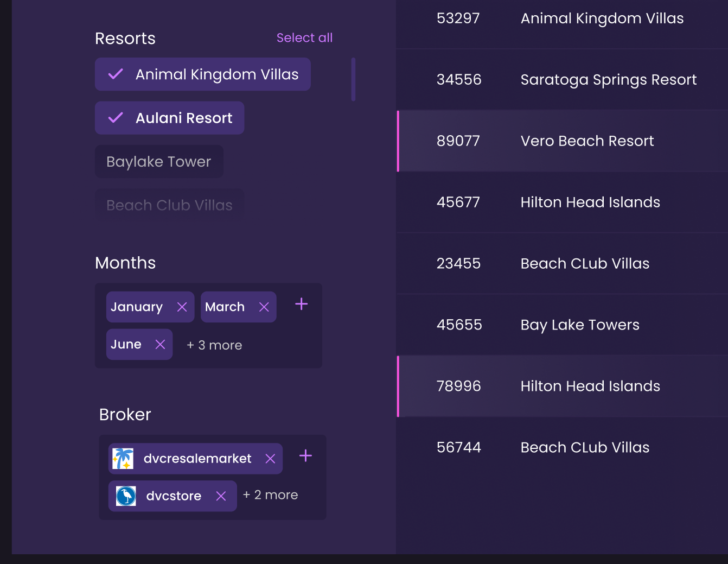Click the Select all resorts link
This screenshot has height=564, width=728.
point(304,37)
